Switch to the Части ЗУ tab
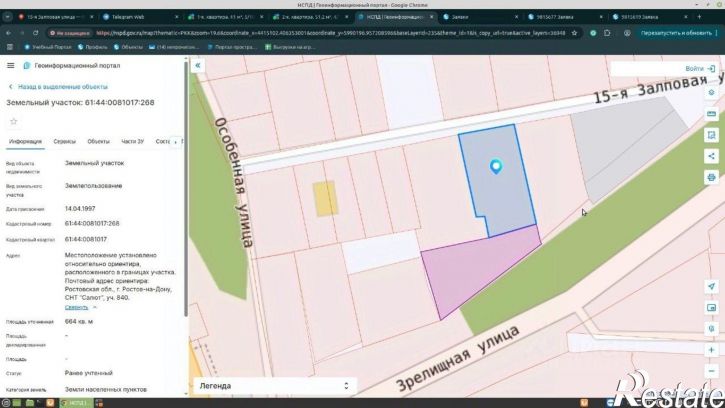 133,142
